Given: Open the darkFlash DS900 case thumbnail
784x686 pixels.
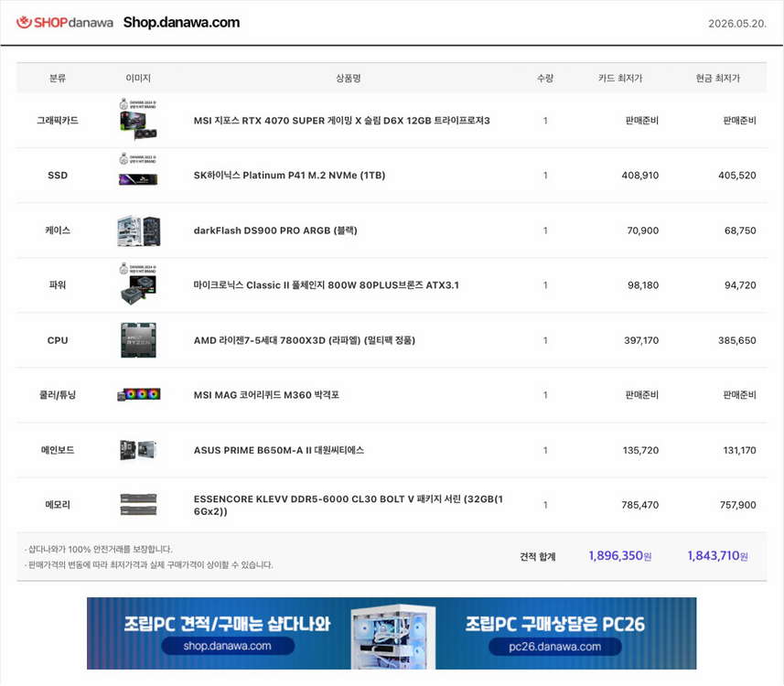Looking at the screenshot, I should [x=138, y=230].
